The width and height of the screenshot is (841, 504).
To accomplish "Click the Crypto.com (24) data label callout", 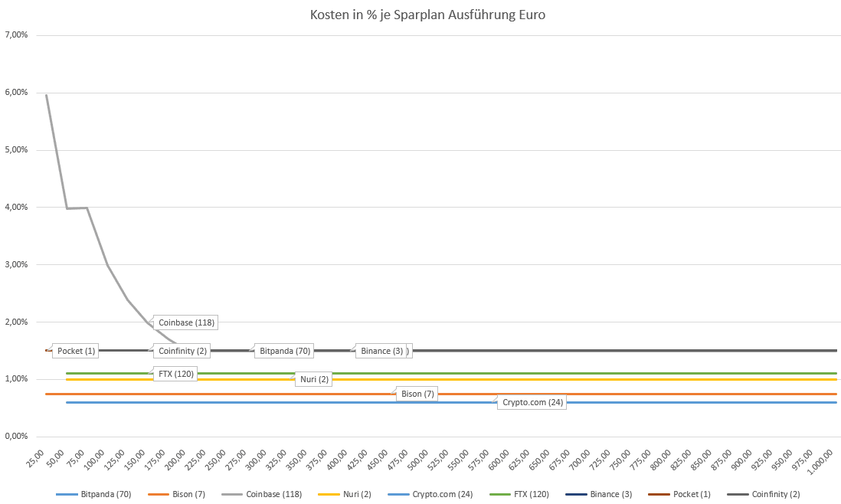I will pyautogui.click(x=532, y=403).
